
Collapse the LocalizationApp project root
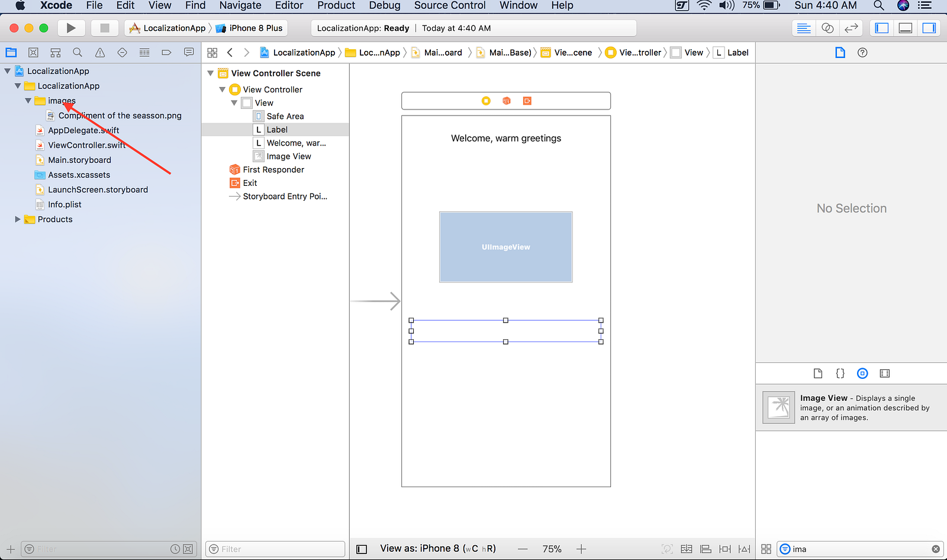coord(7,71)
